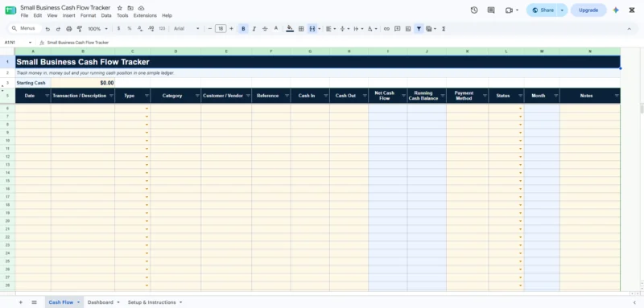The image size is (644, 308).
Task: Decrease font size with minus button
Action: pos(210,29)
